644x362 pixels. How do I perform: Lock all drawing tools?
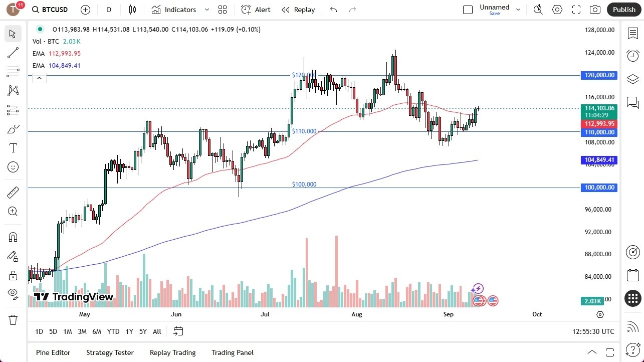tap(13, 275)
